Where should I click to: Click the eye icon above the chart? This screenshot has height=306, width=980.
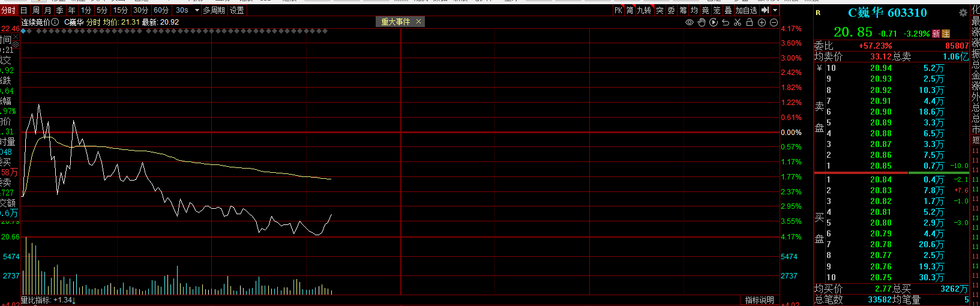[690, 22]
